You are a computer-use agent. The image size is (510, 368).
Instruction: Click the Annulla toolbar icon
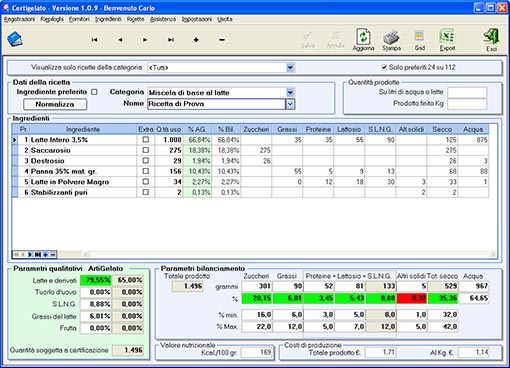(335, 40)
